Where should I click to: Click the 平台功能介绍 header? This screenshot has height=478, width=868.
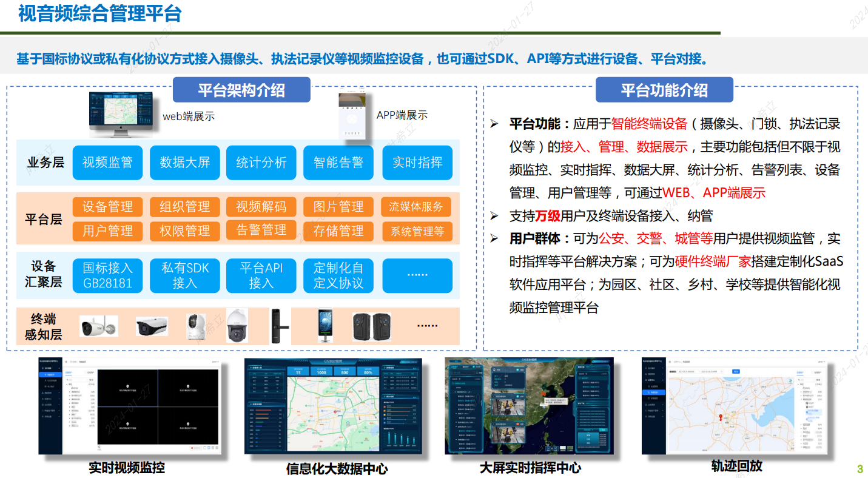[x=664, y=90]
